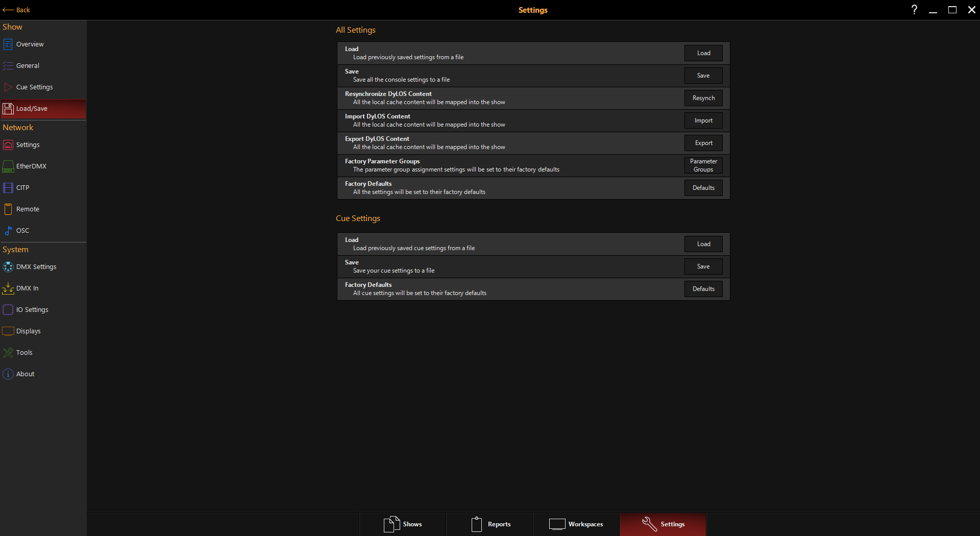The height and width of the screenshot is (536, 980).
Task: Open IO Settings page
Action: (32, 310)
